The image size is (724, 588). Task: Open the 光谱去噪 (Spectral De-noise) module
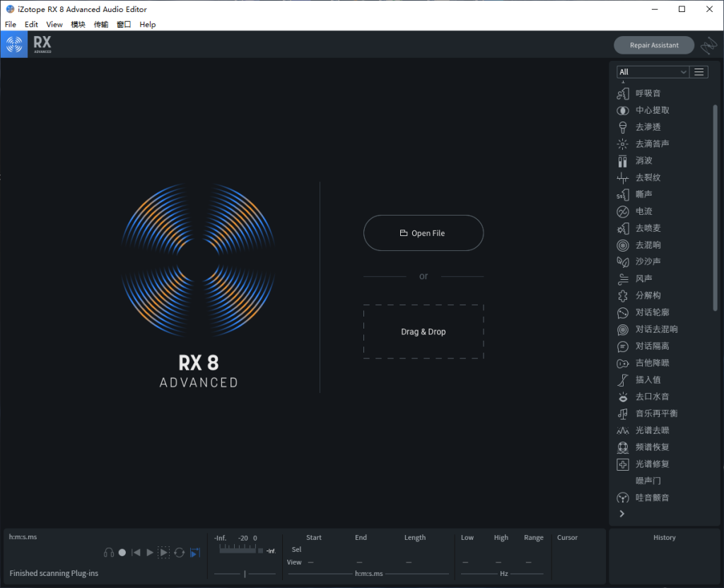pyautogui.click(x=643, y=430)
